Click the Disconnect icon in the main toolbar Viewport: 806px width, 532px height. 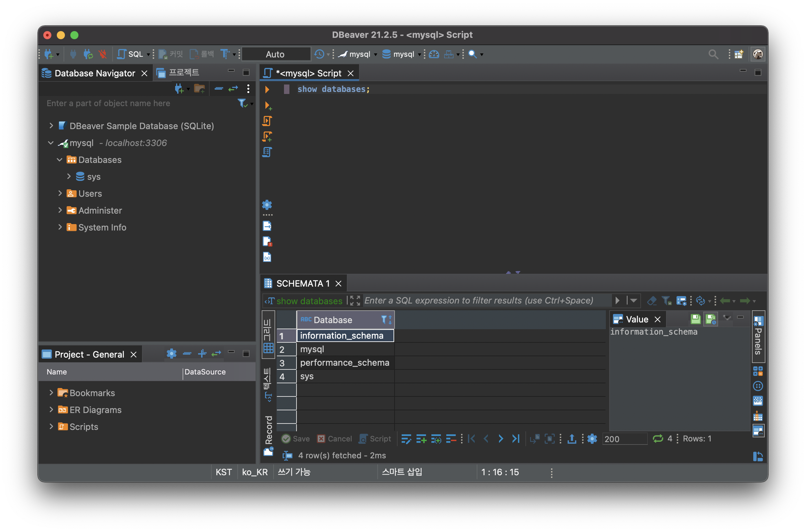[x=102, y=54]
